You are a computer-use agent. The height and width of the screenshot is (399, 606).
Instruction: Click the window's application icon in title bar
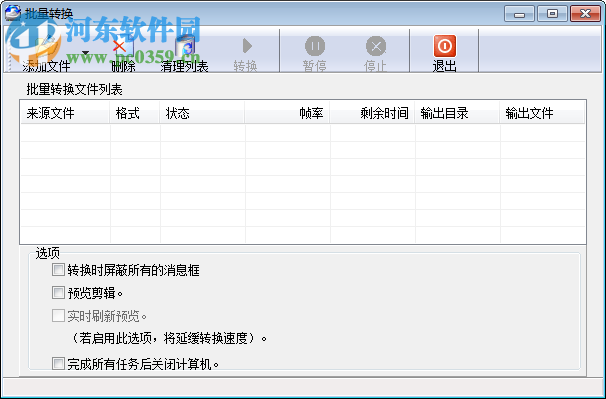13,13
